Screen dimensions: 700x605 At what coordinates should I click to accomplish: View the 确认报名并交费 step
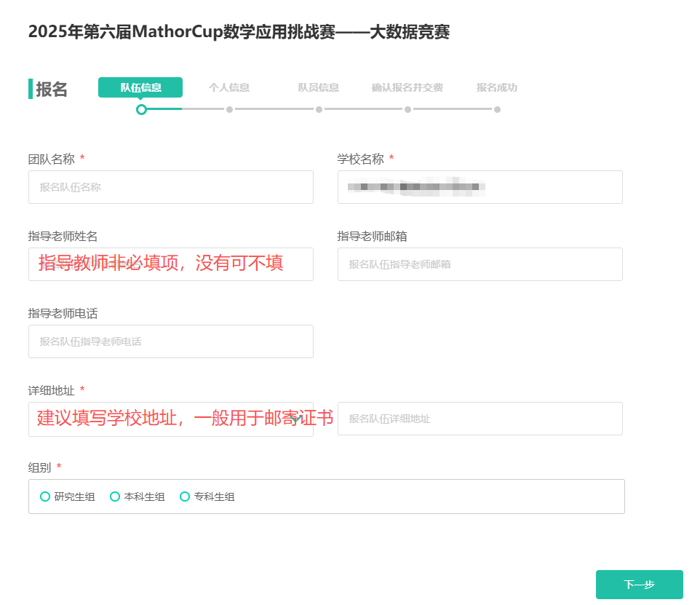coord(407,87)
